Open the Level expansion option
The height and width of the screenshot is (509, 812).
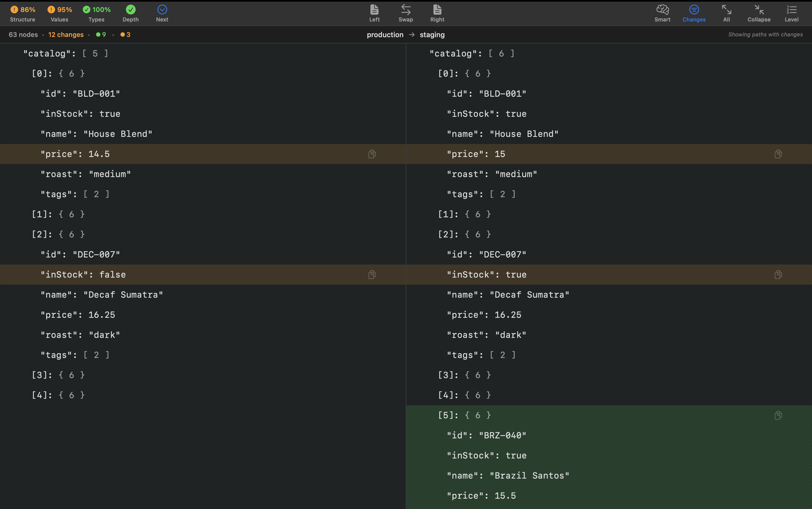[x=791, y=14]
